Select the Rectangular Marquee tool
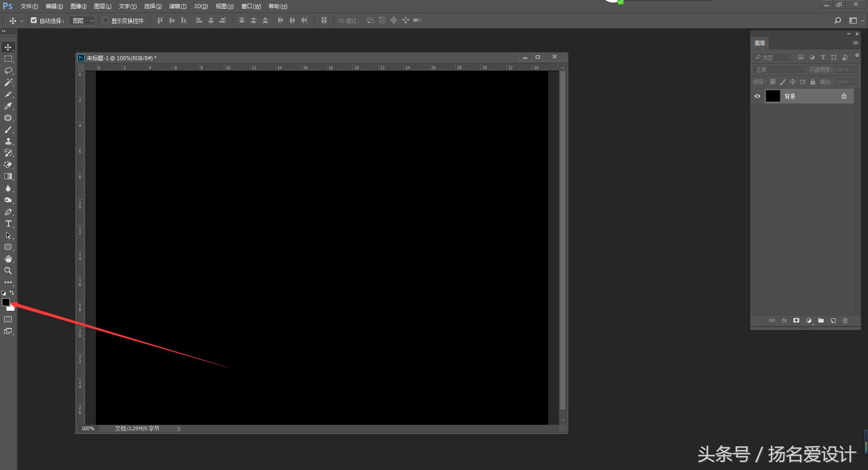 8,59
